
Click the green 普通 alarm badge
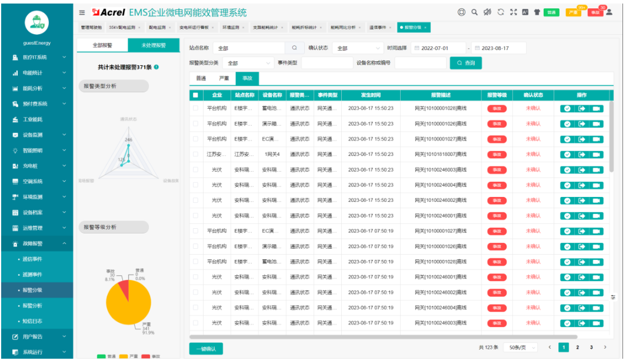(x=551, y=13)
